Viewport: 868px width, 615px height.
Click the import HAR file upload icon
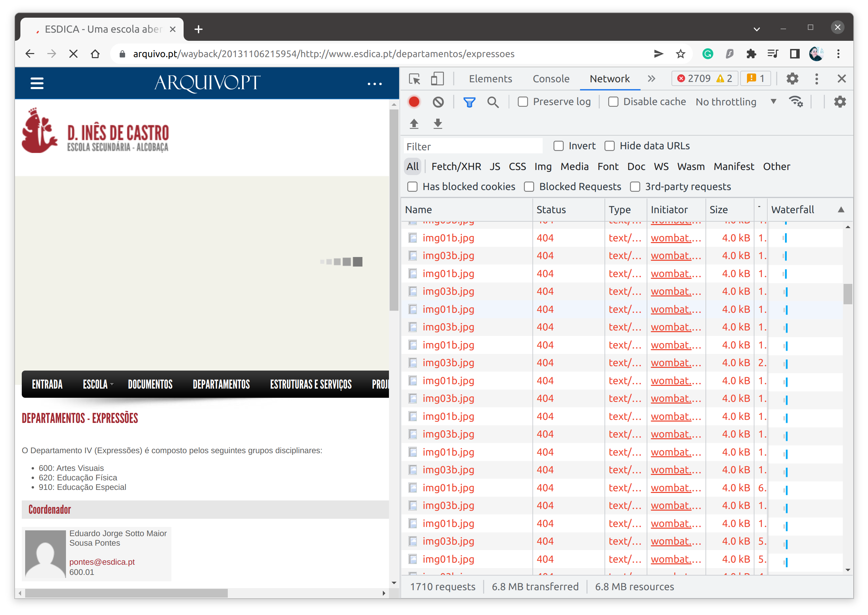414,124
